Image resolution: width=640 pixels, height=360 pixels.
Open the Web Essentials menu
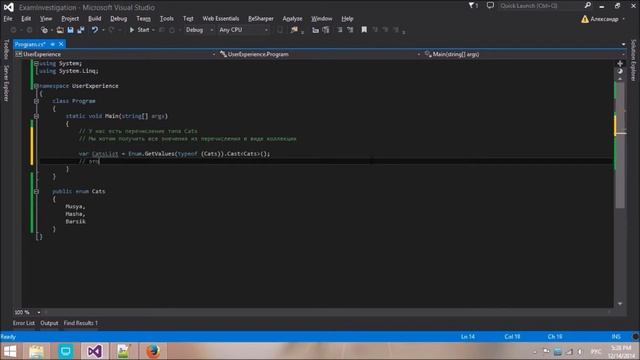(221, 19)
